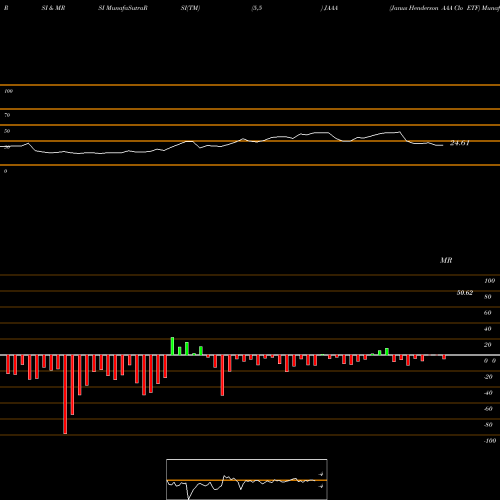This screenshot has width=500, height=500.
Task: Click the -80 label on MR axis
Action: click(x=488, y=425)
